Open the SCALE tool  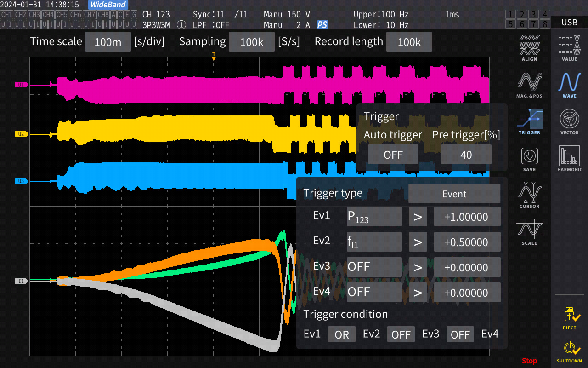[x=529, y=231]
